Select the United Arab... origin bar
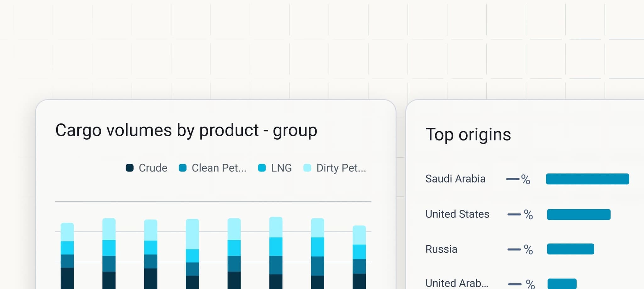Image resolution: width=644 pixels, height=289 pixels. pos(562,284)
